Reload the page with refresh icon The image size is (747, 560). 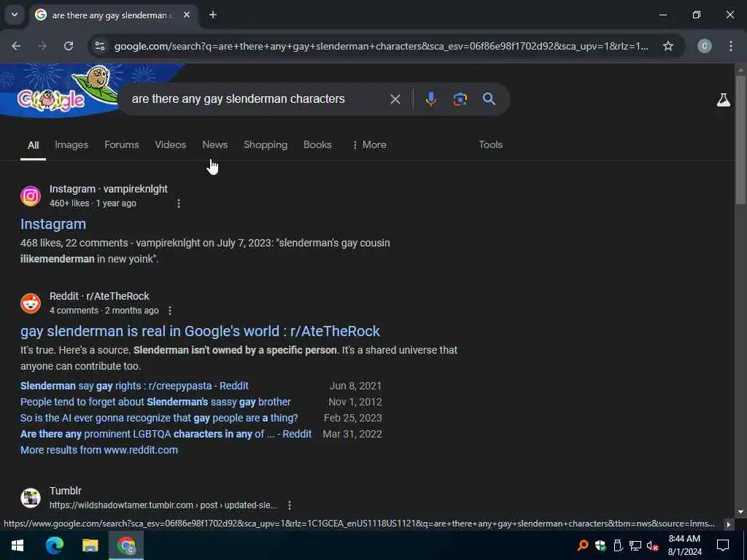(69, 46)
